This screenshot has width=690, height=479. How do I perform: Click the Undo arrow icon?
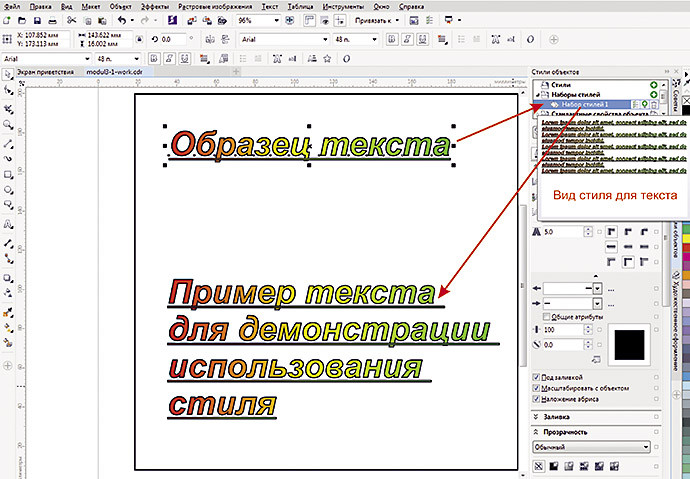click(x=121, y=20)
